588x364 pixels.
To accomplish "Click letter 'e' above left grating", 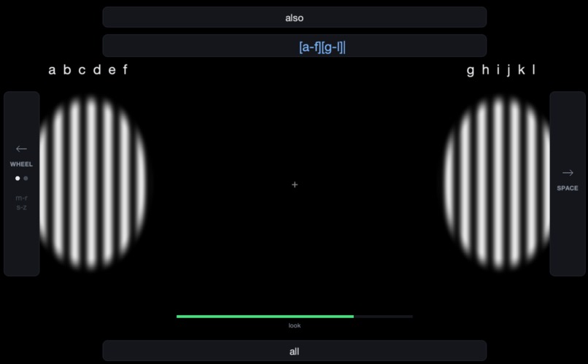I will pos(112,70).
